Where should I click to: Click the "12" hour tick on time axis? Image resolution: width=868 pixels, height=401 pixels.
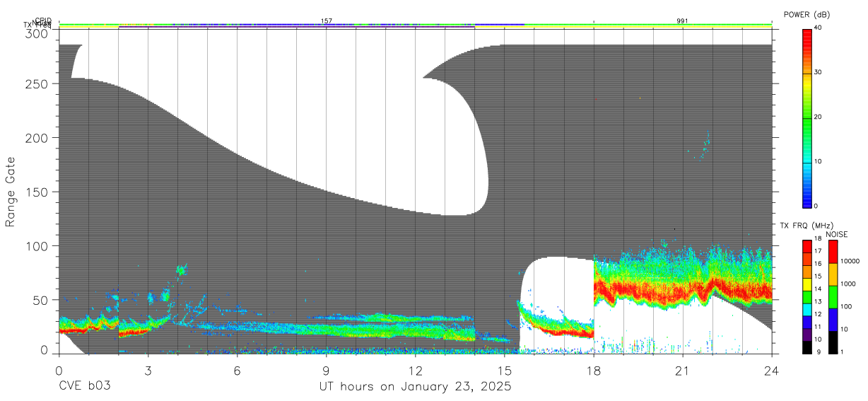pos(415,370)
